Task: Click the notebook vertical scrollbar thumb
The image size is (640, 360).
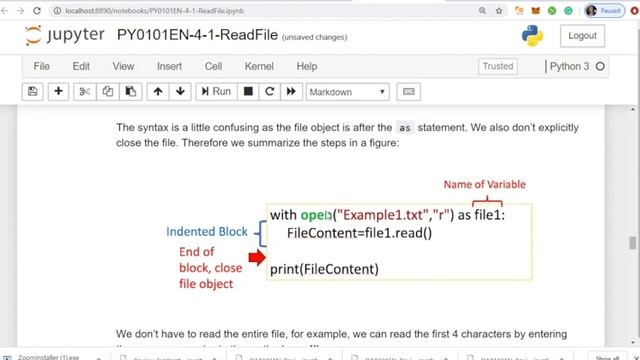Action: pos(632,243)
